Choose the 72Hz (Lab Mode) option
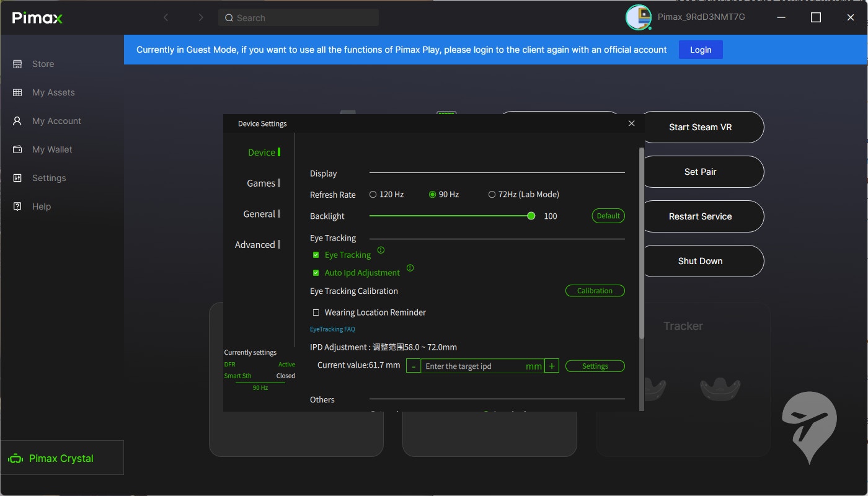The width and height of the screenshot is (868, 496). pyautogui.click(x=492, y=195)
